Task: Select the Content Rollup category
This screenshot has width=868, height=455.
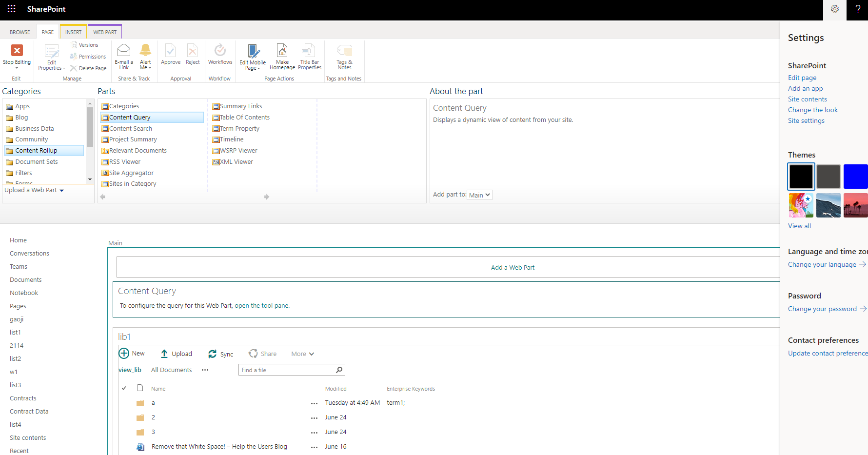Action: coord(44,151)
